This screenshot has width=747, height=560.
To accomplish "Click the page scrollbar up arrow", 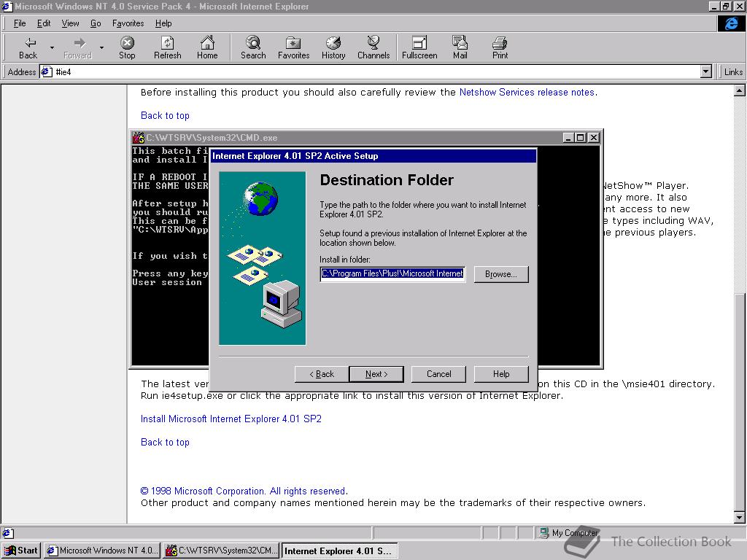I will [740, 90].
